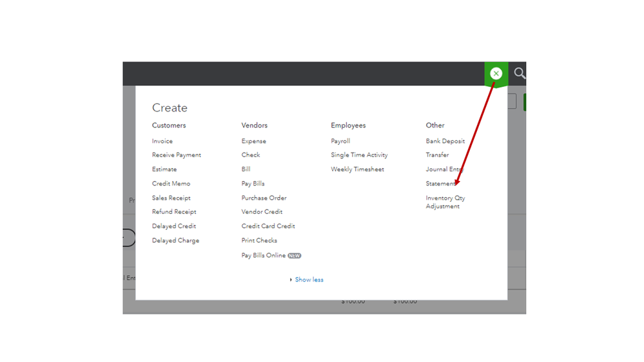This screenshot has width=644, height=362.
Task: Select Single Time Activity
Action: (359, 155)
